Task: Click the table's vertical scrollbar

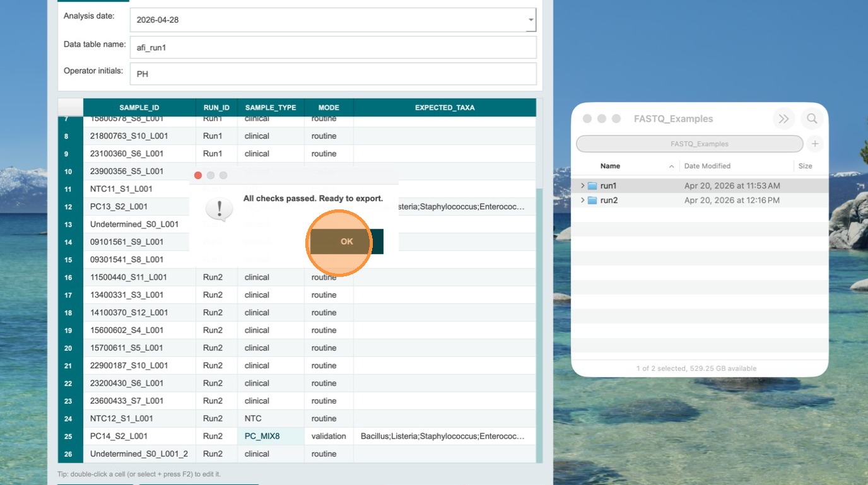Action: pyautogui.click(x=539, y=325)
